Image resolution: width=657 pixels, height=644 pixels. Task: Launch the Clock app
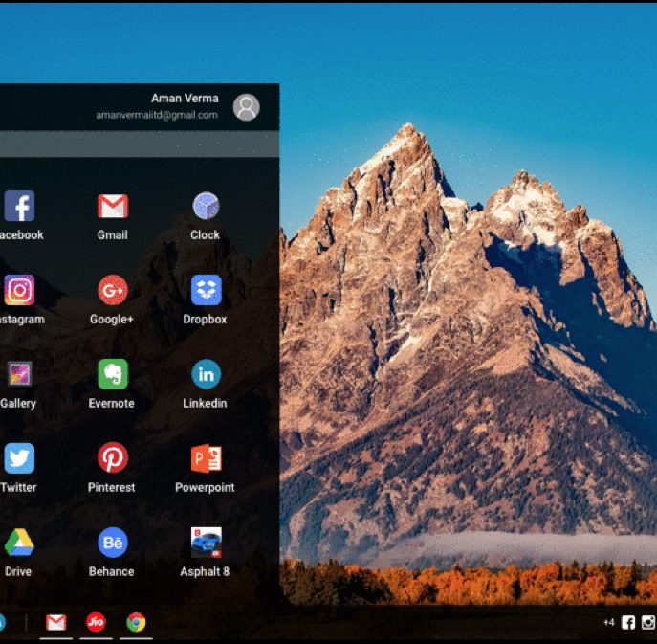[206, 206]
